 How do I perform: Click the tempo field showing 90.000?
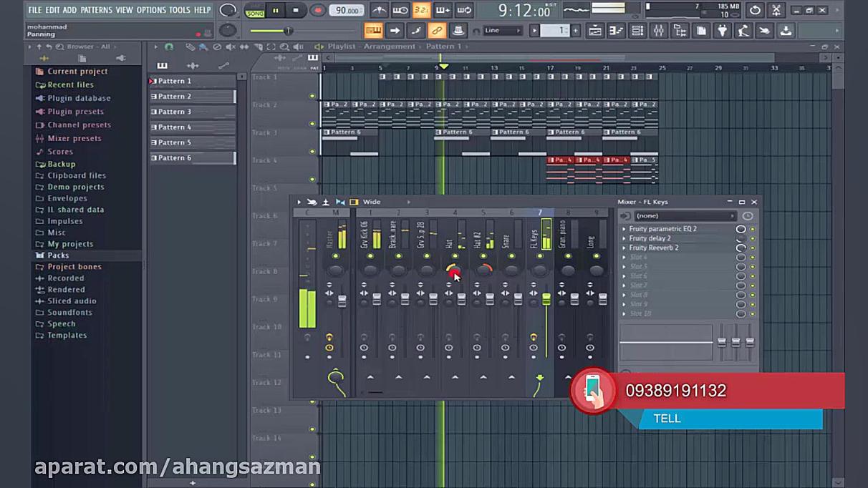[347, 11]
